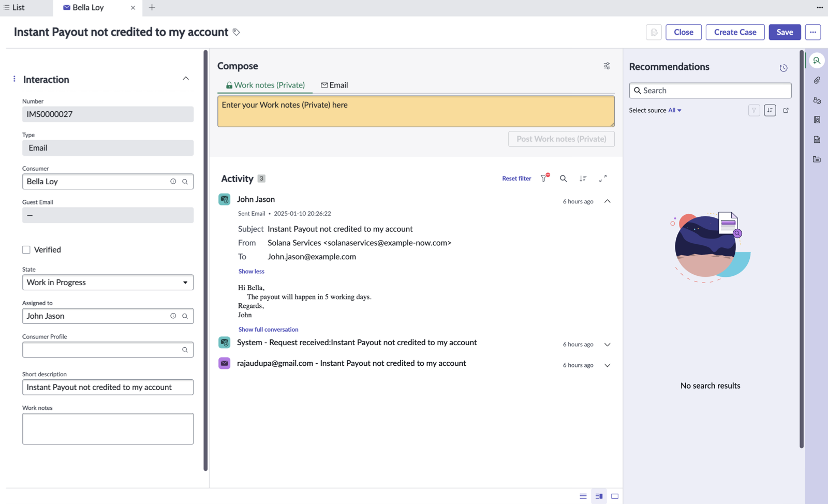This screenshot has height=504, width=828.
Task: Click the Recommendations panel scrollbar
Action: [x=802, y=249]
